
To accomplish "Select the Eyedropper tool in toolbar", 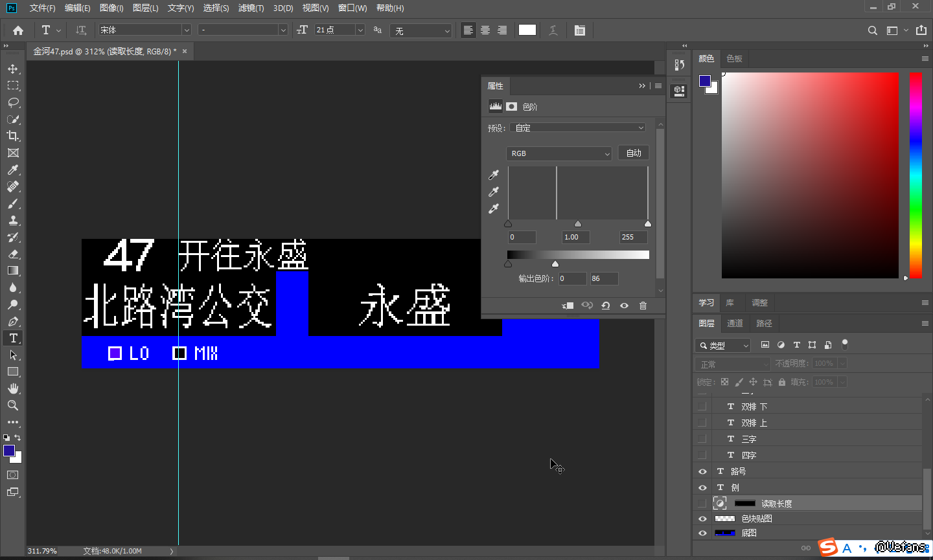I will 13,170.
